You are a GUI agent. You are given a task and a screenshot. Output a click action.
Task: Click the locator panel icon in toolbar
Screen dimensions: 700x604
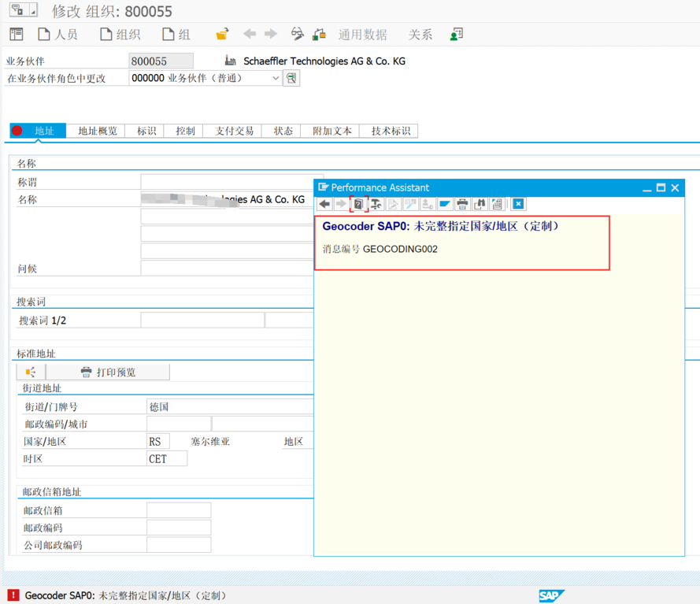[16, 35]
